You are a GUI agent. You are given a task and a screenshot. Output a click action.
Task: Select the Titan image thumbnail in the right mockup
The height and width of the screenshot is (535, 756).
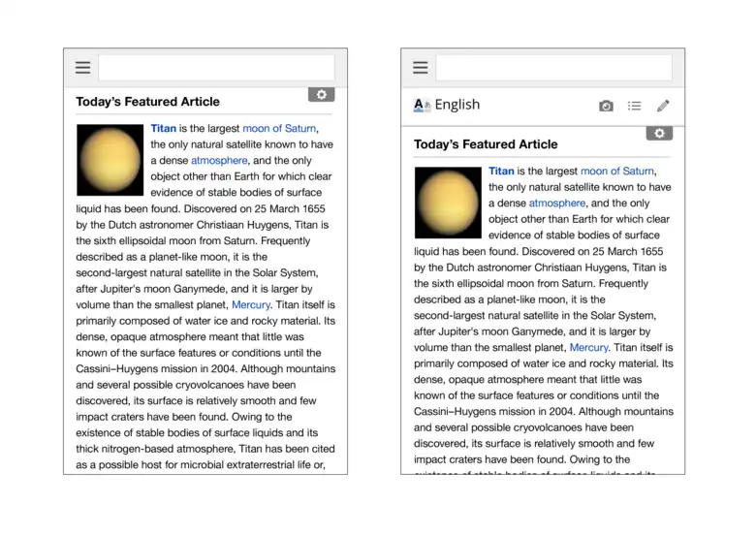(447, 202)
